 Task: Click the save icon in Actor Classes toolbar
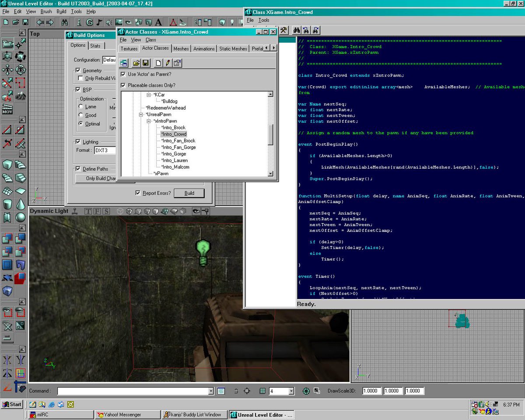tap(146, 63)
